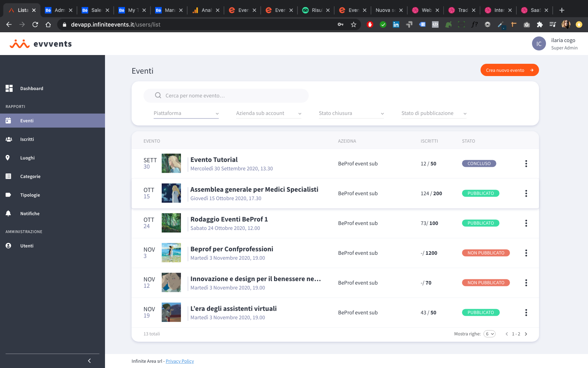Open the Tipologie tag icon
Screen dimensions: 588x368
pos(8,195)
